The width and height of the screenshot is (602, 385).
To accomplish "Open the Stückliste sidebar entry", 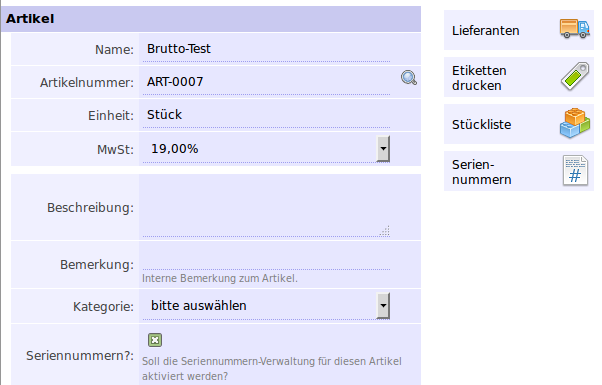I will pyautogui.click(x=519, y=124).
